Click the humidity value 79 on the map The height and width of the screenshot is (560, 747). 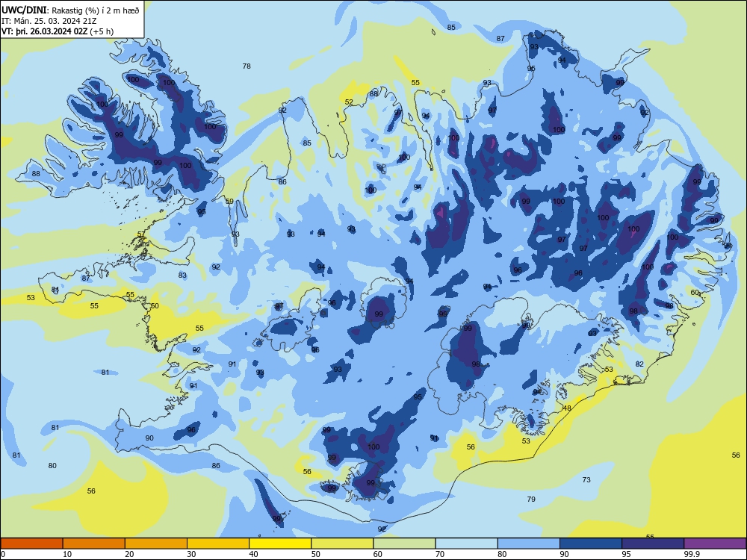tap(531, 499)
